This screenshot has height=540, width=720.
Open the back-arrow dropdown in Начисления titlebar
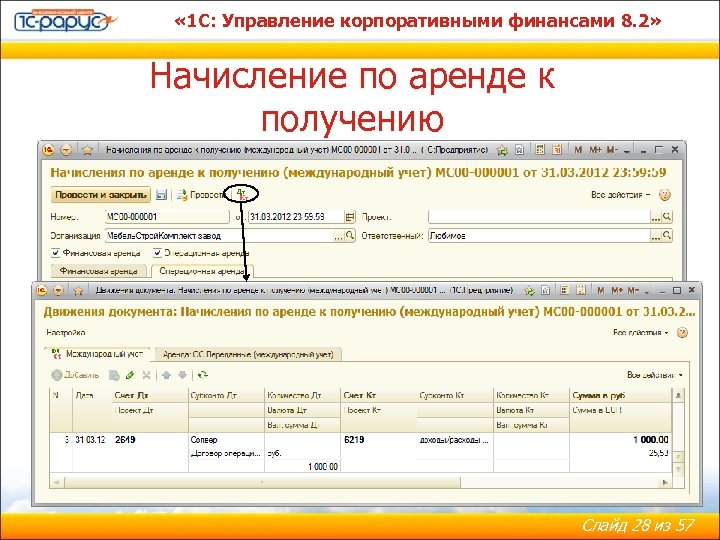(x=67, y=150)
